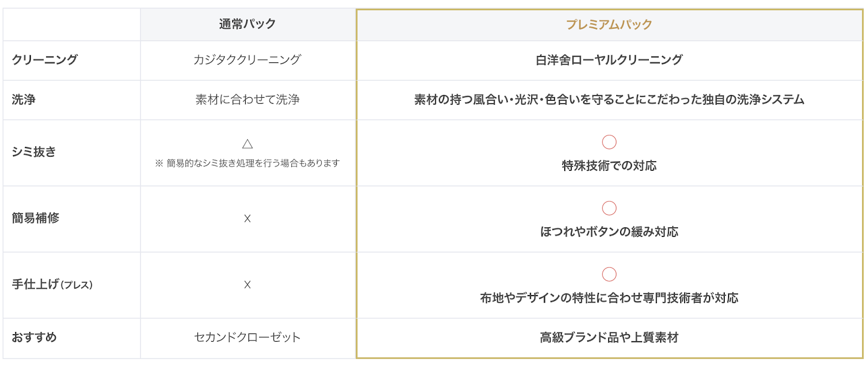Click the 高級ブランド品や上質素材 cell

[x=609, y=337]
